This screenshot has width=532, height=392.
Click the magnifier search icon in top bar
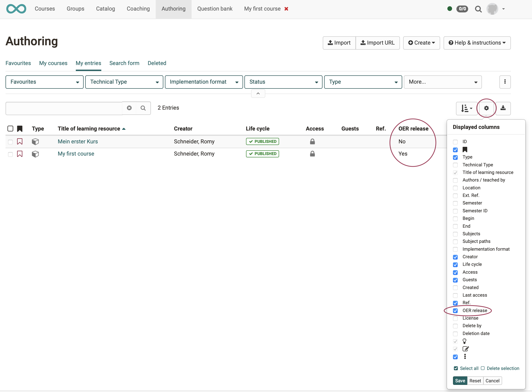[478, 9]
